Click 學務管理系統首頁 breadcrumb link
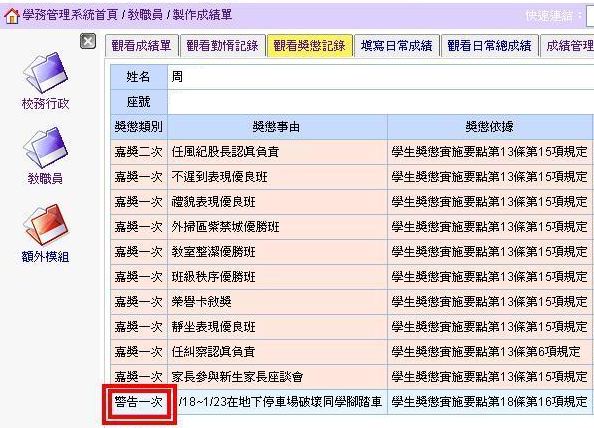The image size is (594, 428). (x=70, y=15)
